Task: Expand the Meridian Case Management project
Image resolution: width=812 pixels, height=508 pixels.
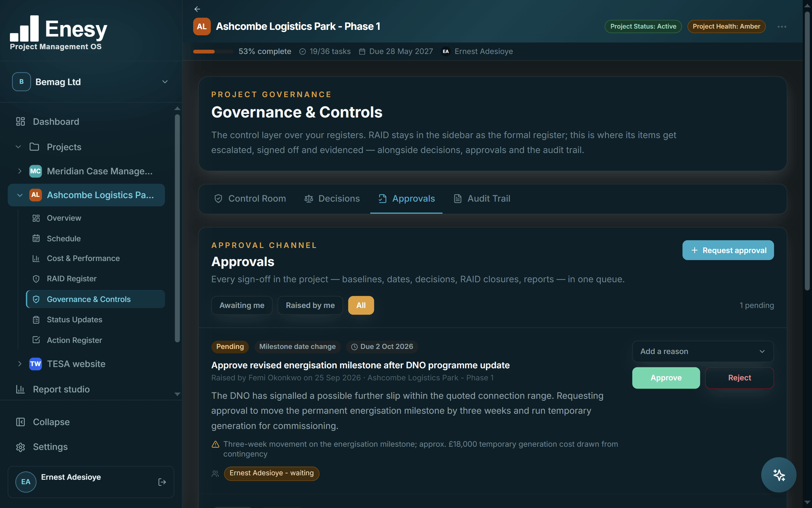Action: pos(20,171)
